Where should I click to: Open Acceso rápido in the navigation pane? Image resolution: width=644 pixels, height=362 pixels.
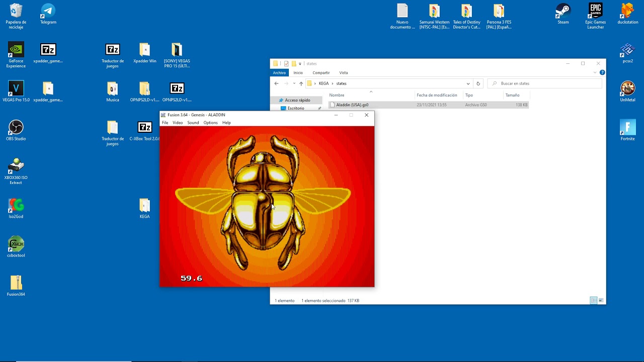point(297,100)
